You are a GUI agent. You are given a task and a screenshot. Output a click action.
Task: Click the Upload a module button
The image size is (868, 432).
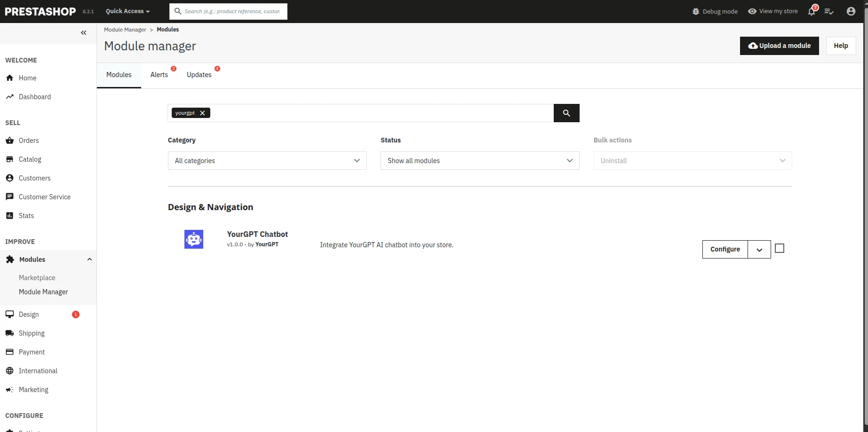point(779,46)
